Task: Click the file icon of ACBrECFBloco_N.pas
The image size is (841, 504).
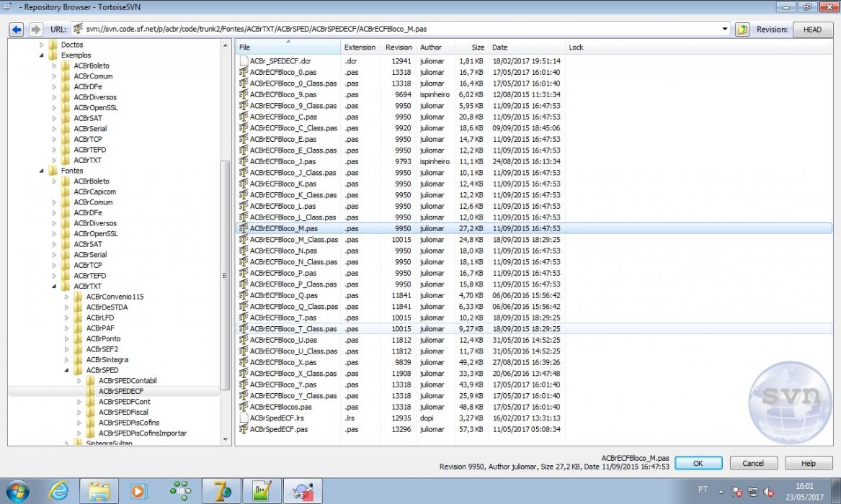Action: (244, 251)
